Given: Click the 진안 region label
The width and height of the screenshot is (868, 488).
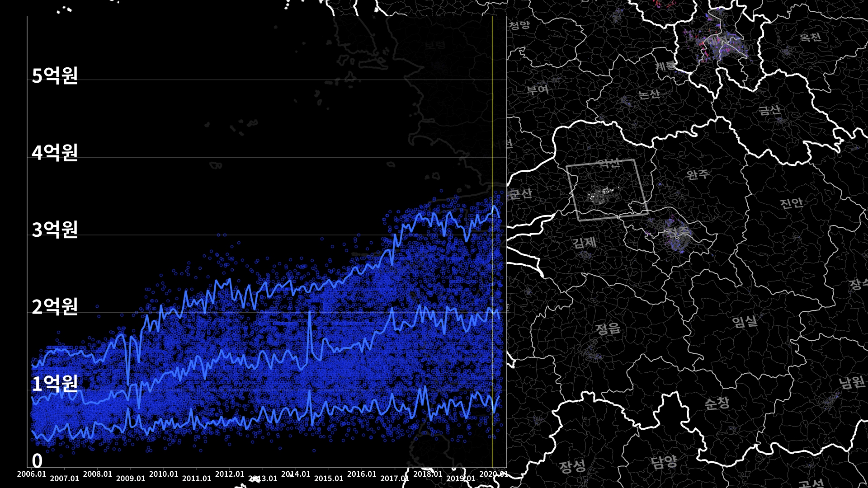Looking at the screenshot, I should pyautogui.click(x=791, y=203).
